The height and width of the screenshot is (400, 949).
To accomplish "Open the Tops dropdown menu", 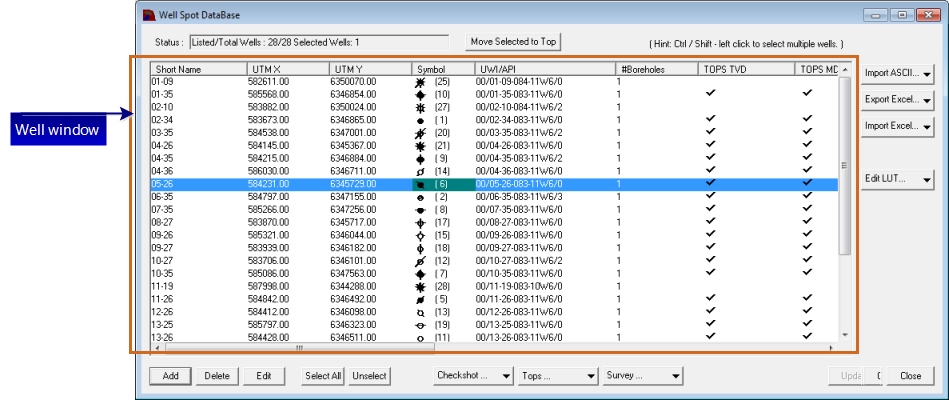I will 558,375.
